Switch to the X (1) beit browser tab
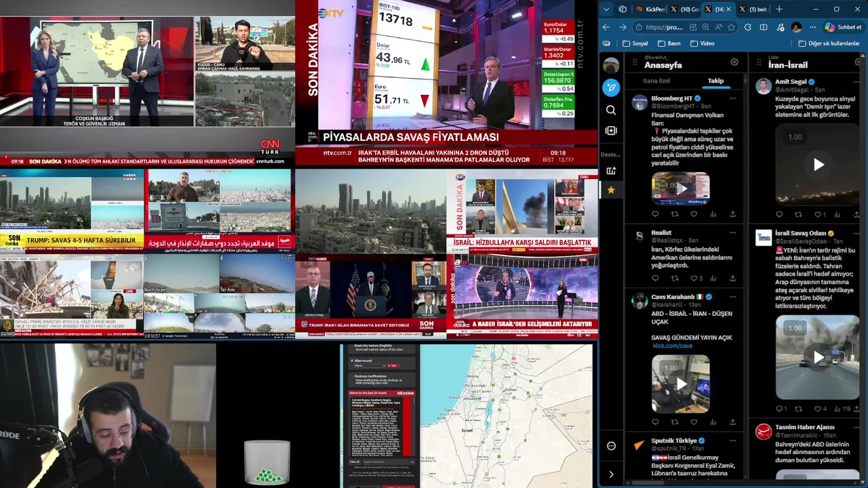 [x=753, y=9]
